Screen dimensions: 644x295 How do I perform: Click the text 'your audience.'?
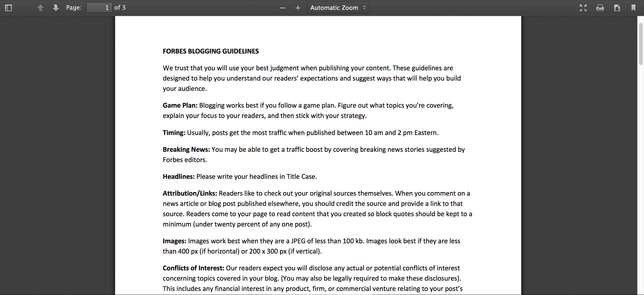185,89
